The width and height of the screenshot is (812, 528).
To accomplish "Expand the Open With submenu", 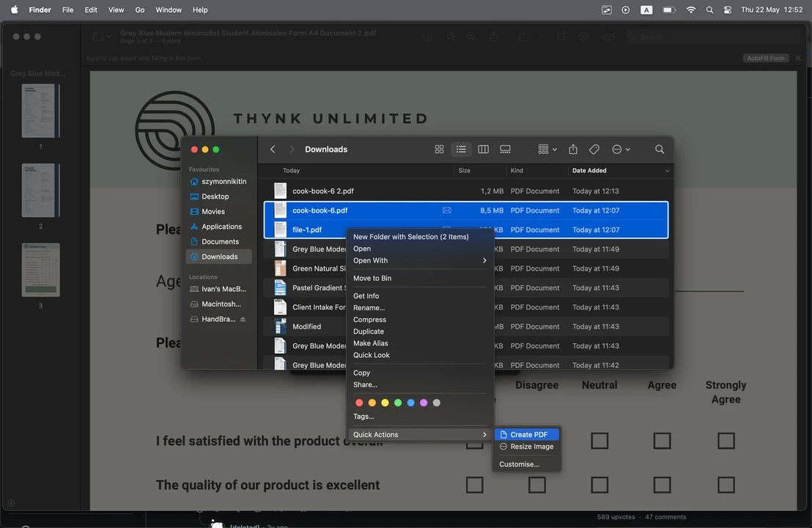I will tap(419, 260).
